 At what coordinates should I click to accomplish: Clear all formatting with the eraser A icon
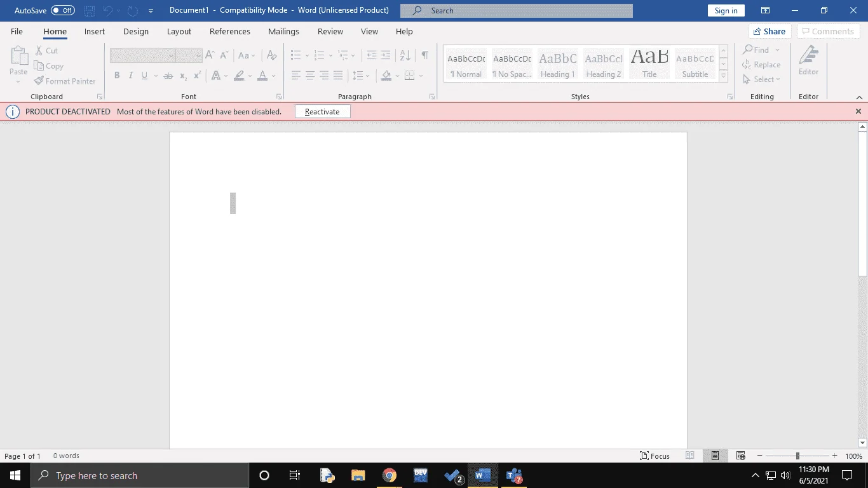[x=272, y=56]
